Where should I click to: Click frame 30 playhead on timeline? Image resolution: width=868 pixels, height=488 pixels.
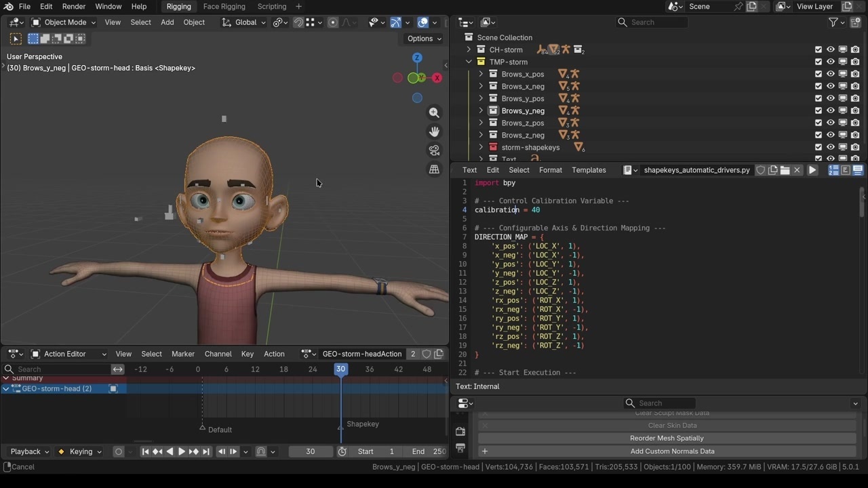tap(340, 369)
